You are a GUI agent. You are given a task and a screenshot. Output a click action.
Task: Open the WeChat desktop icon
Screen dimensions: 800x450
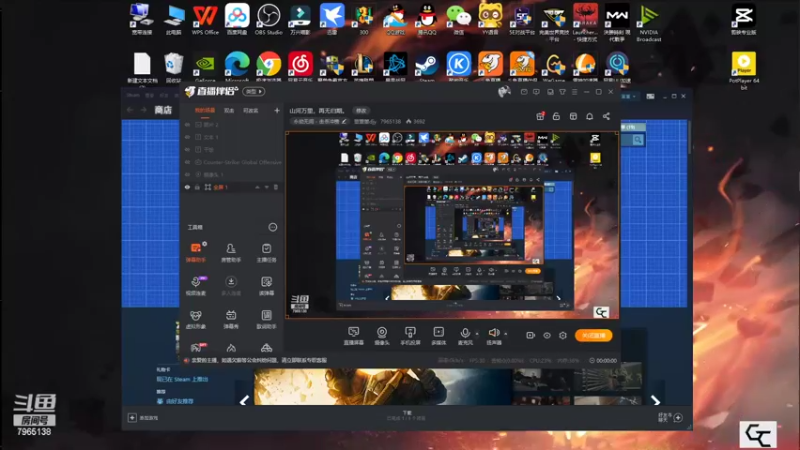[458, 19]
